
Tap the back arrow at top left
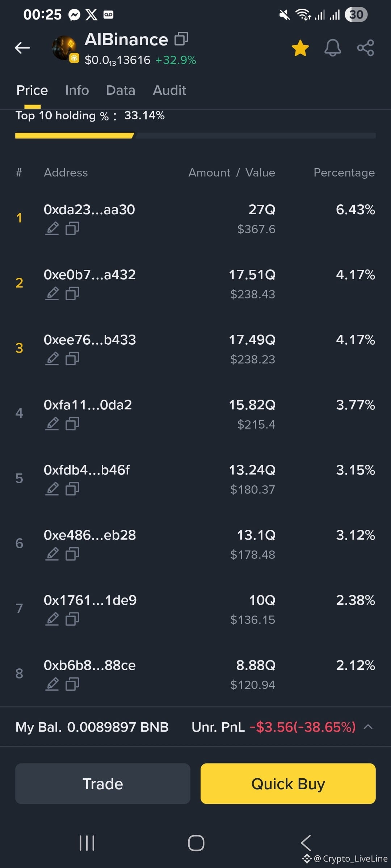[22, 47]
